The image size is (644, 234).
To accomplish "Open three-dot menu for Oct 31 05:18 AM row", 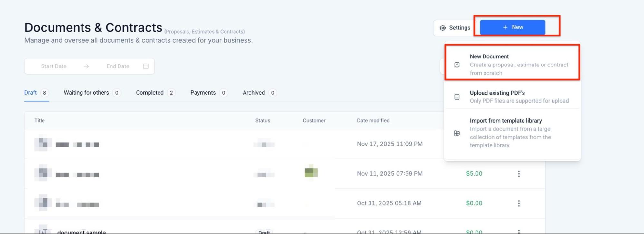I will click(x=519, y=203).
